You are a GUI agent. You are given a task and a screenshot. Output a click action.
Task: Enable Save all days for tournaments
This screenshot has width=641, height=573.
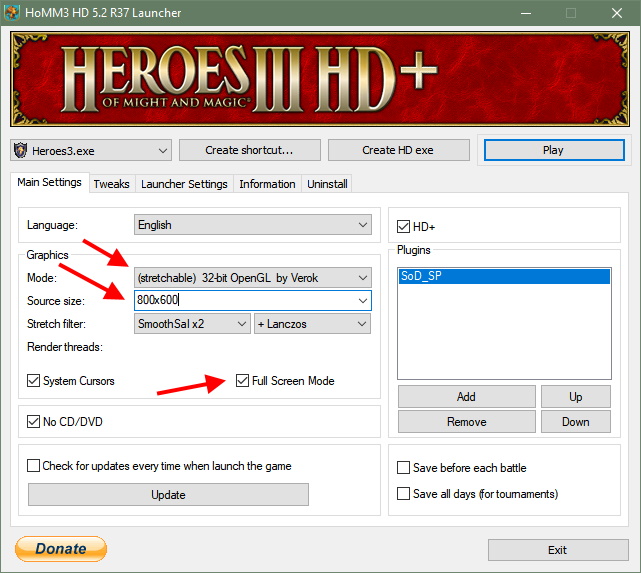point(403,493)
